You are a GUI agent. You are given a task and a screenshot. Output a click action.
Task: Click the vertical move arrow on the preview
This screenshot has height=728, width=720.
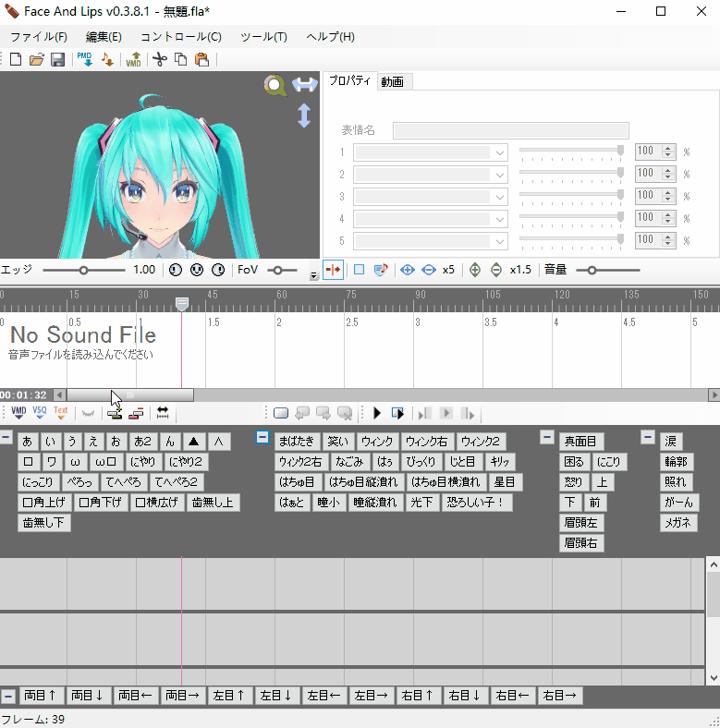(x=304, y=115)
